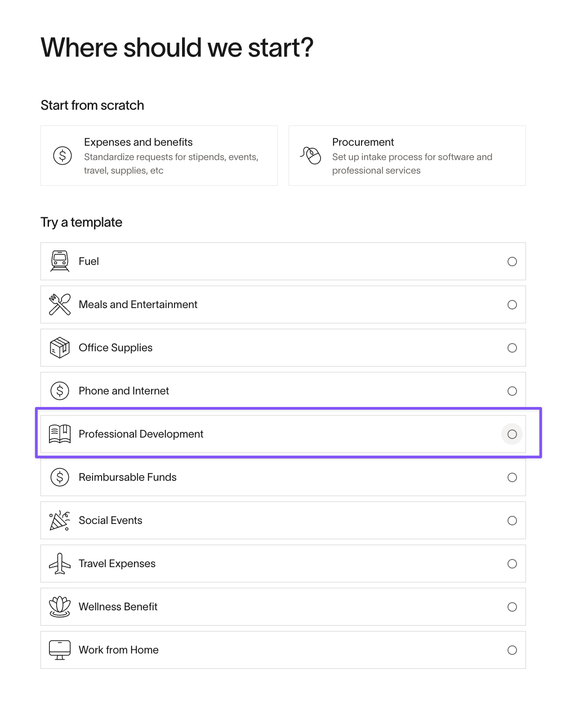The image size is (588, 725).
Task: Choose the Phone and Internet template label
Action: pos(124,391)
